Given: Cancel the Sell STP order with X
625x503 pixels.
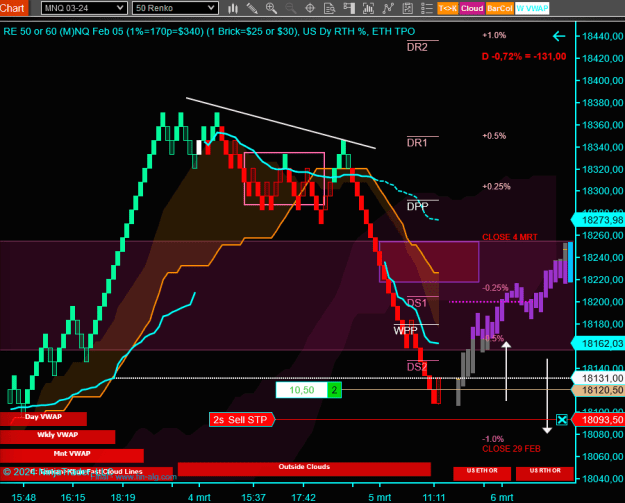Looking at the screenshot, I should [x=562, y=420].
